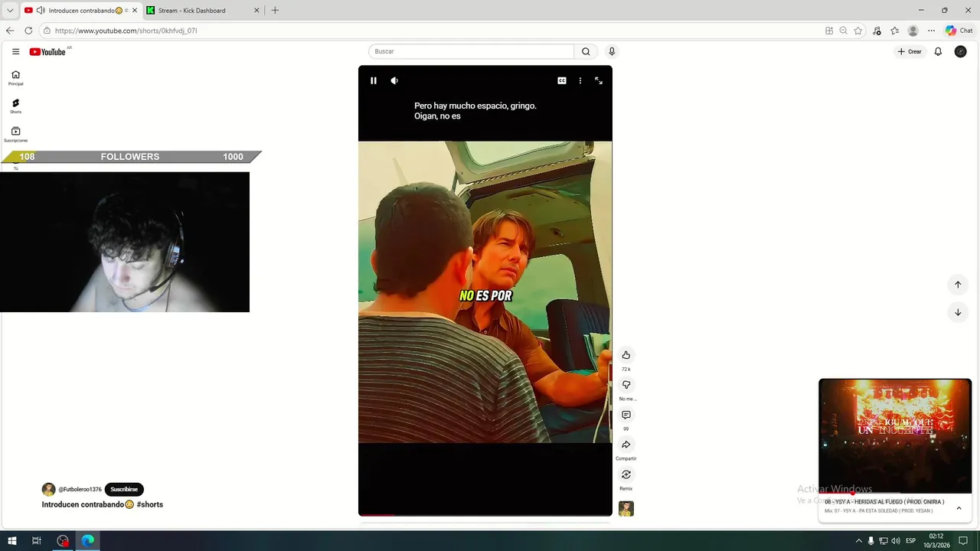Image resolution: width=980 pixels, height=551 pixels.
Task: Open the Short's comments panel
Action: coord(626,415)
